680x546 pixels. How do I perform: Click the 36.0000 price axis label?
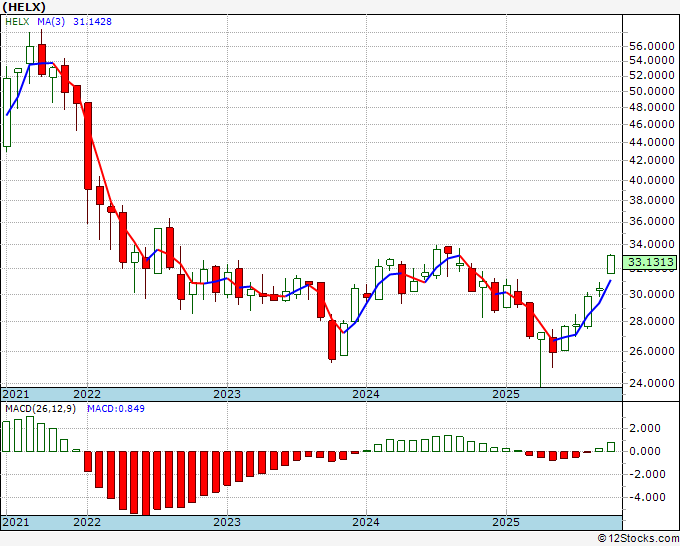click(651, 222)
